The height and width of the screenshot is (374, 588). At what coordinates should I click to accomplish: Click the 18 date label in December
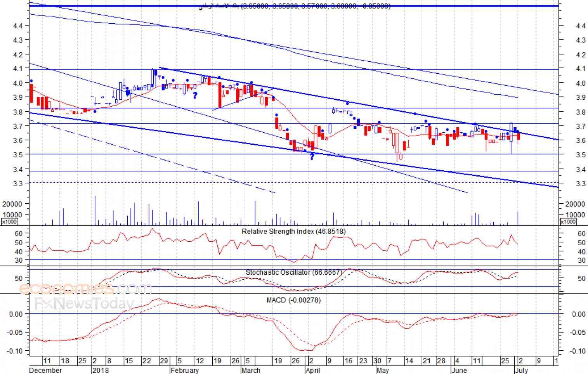pos(65,361)
